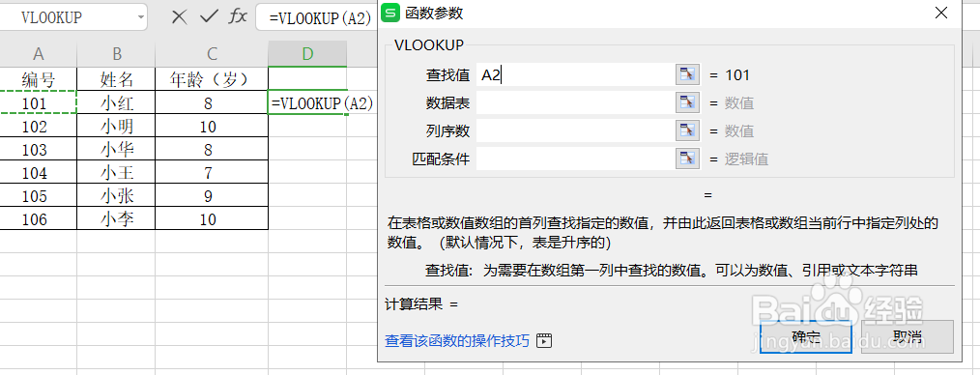Select cell containing 小王

[116, 172]
